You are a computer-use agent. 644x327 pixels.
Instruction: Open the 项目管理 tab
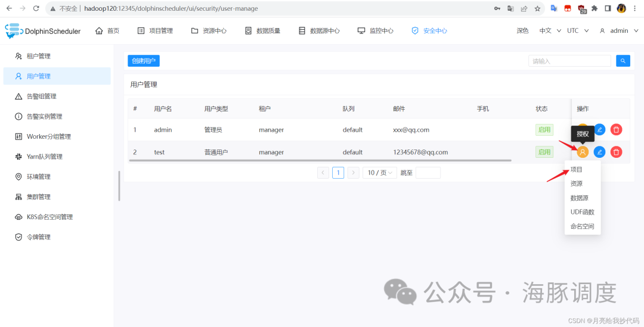point(155,31)
